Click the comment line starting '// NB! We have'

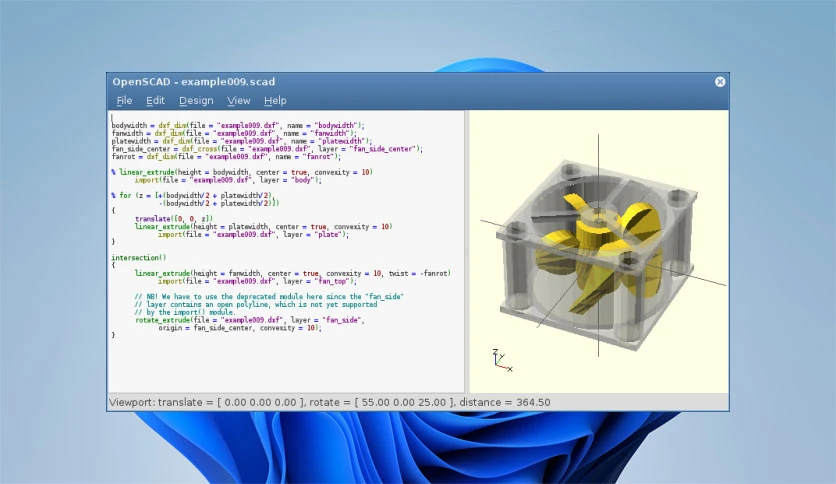point(269,296)
